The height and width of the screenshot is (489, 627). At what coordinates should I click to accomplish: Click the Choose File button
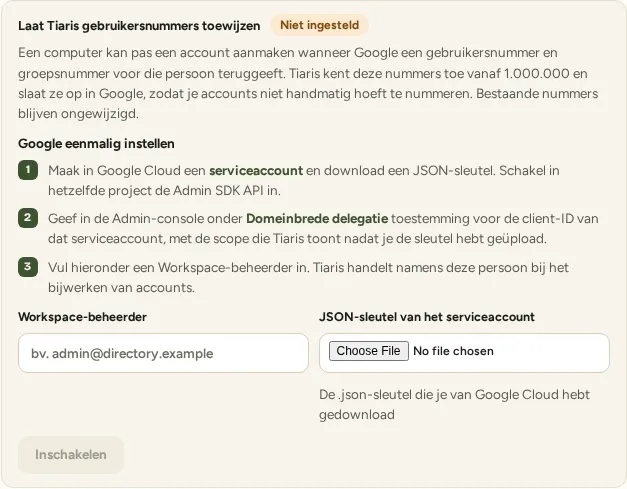pos(368,351)
